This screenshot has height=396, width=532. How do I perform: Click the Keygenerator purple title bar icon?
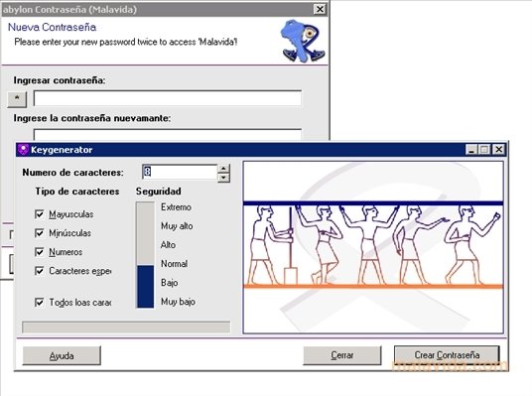click(23, 150)
